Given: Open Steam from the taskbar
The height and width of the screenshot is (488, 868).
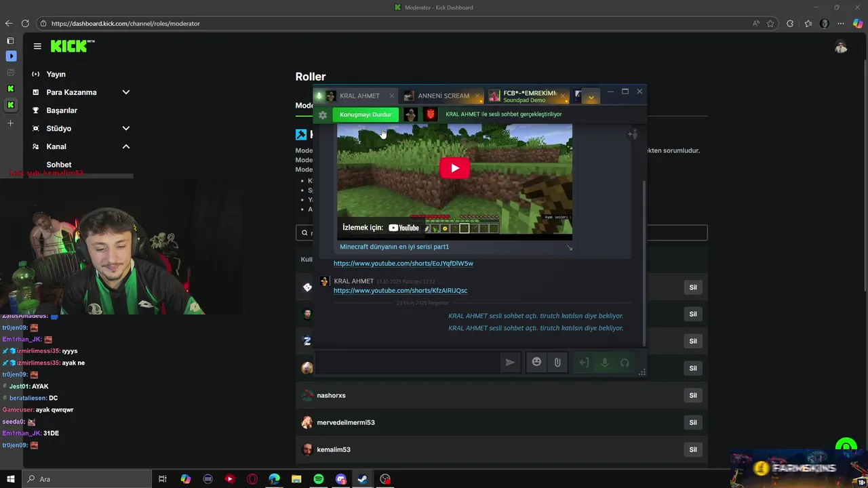Looking at the screenshot, I should (363, 479).
